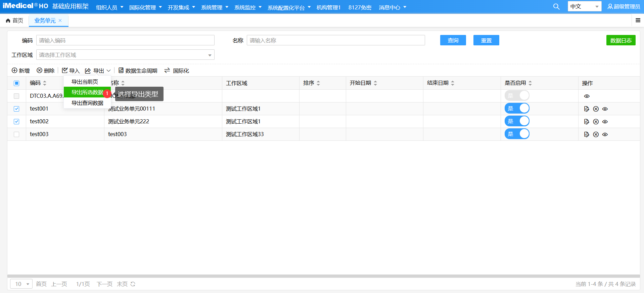This screenshot has width=644, height=293.
Task: Click the 查询 button
Action: [453, 40]
